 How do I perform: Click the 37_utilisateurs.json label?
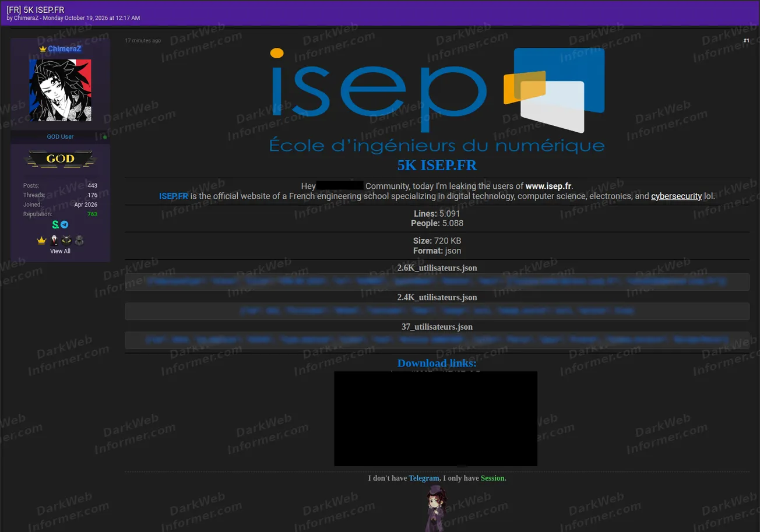437,326
